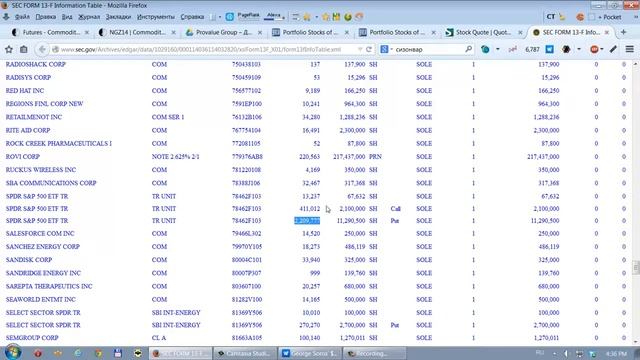Click the pencil edit toolbar icon
The image size is (640, 360).
(613, 49)
